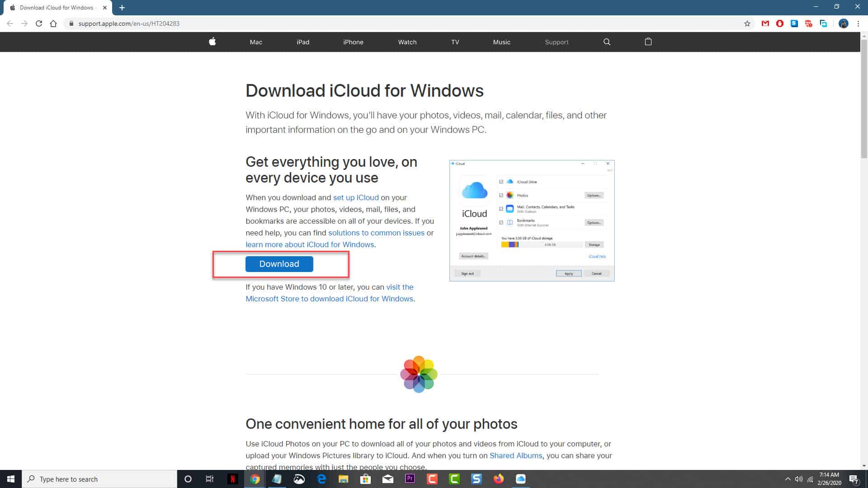Reload the page with the refresh icon
The image size is (868, 488).
click(39, 23)
